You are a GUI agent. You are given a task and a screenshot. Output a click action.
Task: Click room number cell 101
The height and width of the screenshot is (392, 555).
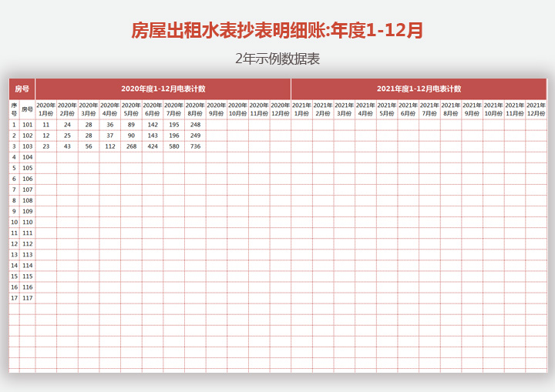[27, 125]
